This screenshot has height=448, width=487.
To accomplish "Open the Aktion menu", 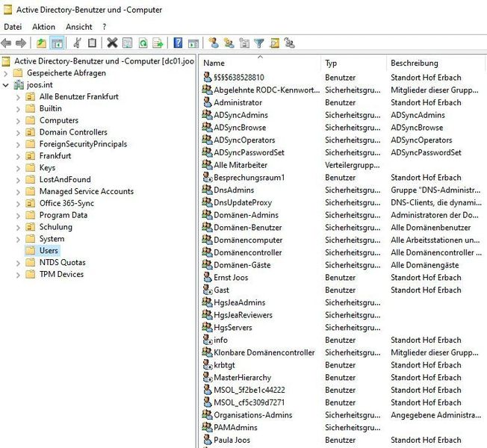I will click(x=43, y=27).
